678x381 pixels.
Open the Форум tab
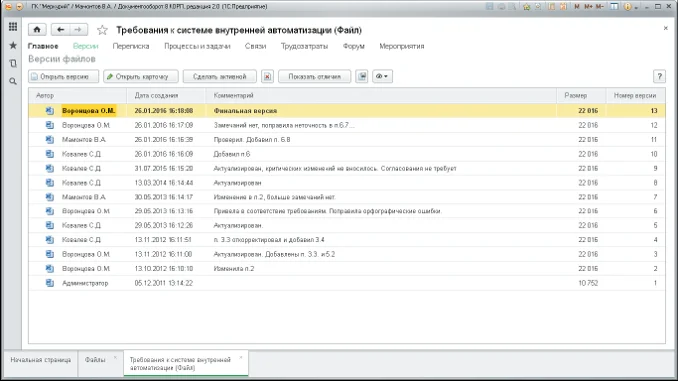tap(354, 46)
